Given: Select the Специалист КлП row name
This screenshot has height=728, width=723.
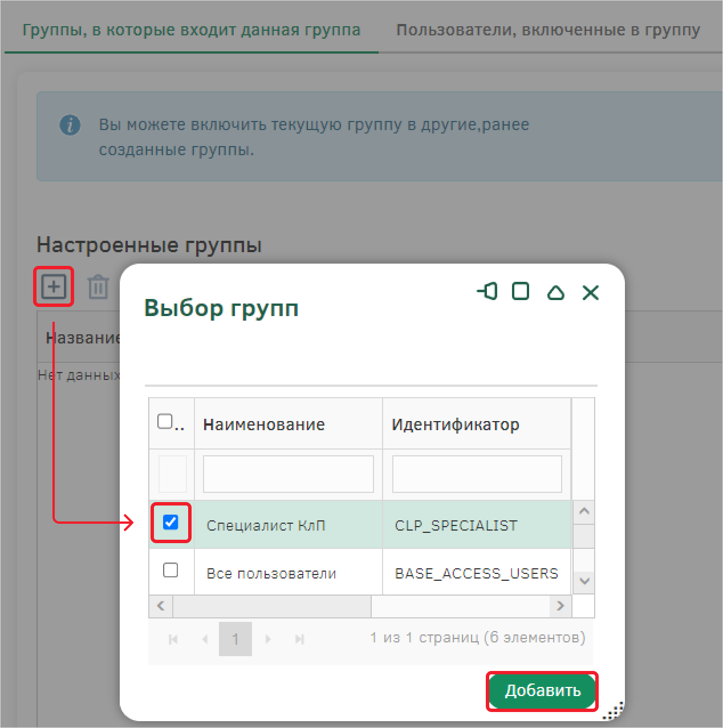Looking at the screenshot, I should 266,525.
